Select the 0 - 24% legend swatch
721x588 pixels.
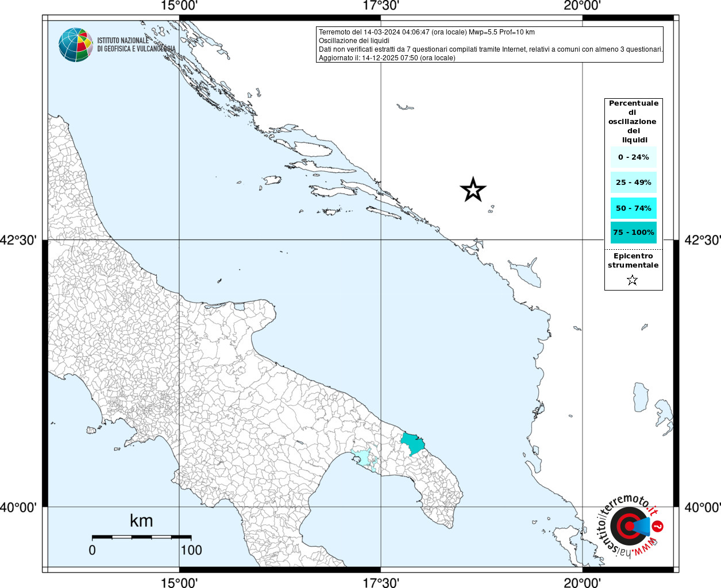click(634, 157)
